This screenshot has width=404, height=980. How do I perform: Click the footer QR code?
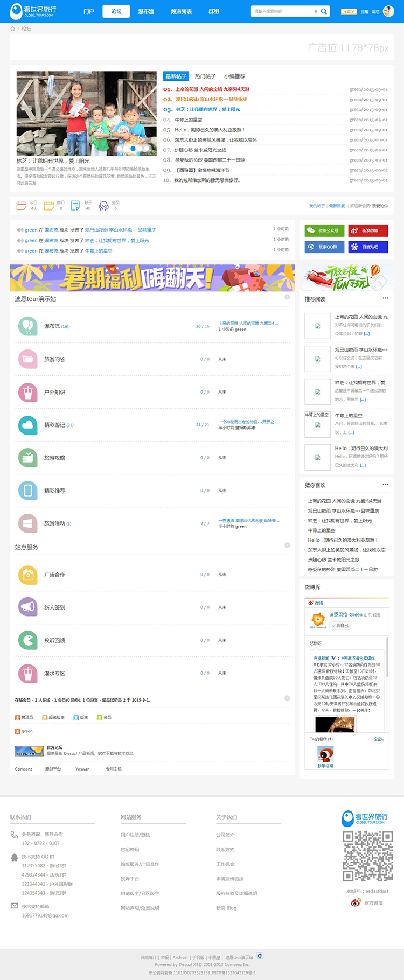coord(368,856)
